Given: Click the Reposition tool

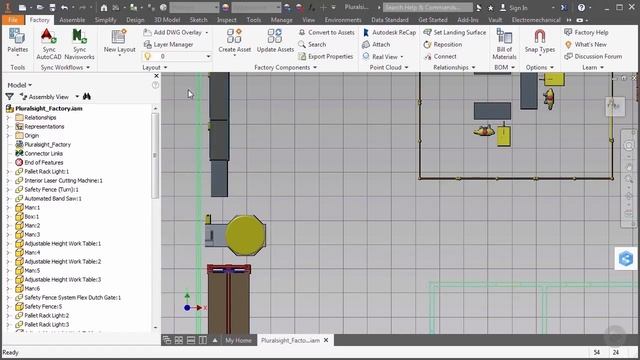Looking at the screenshot, I should [443, 44].
